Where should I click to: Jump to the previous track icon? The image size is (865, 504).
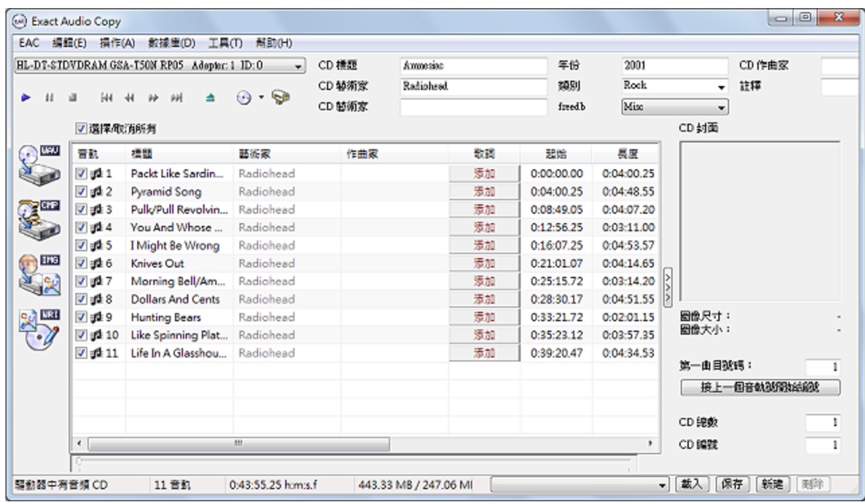point(106,97)
